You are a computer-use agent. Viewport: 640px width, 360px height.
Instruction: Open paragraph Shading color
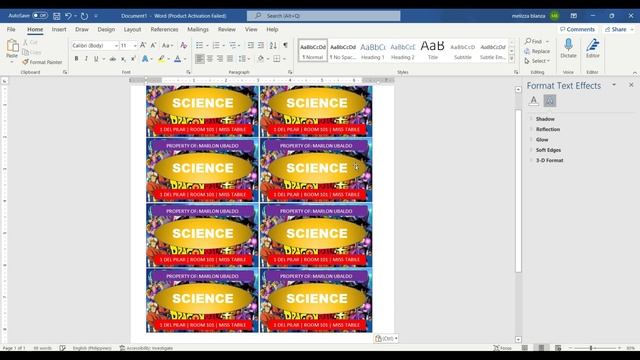261,59
